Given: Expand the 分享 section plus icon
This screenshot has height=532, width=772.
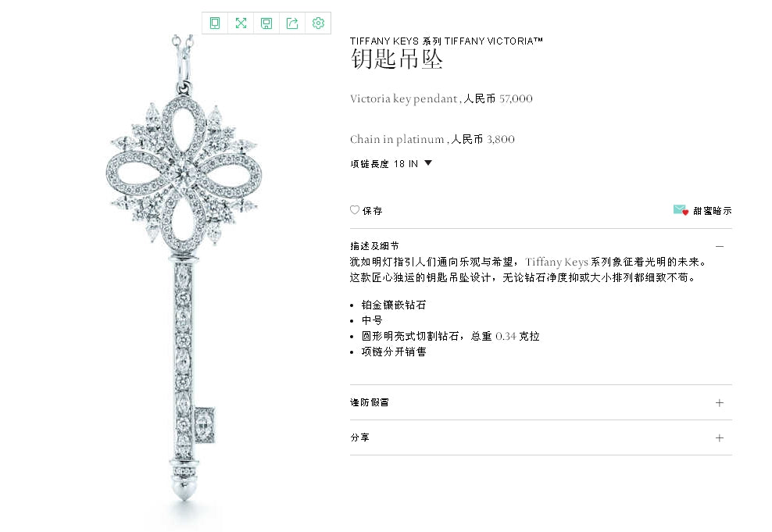Looking at the screenshot, I should coord(720,437).
